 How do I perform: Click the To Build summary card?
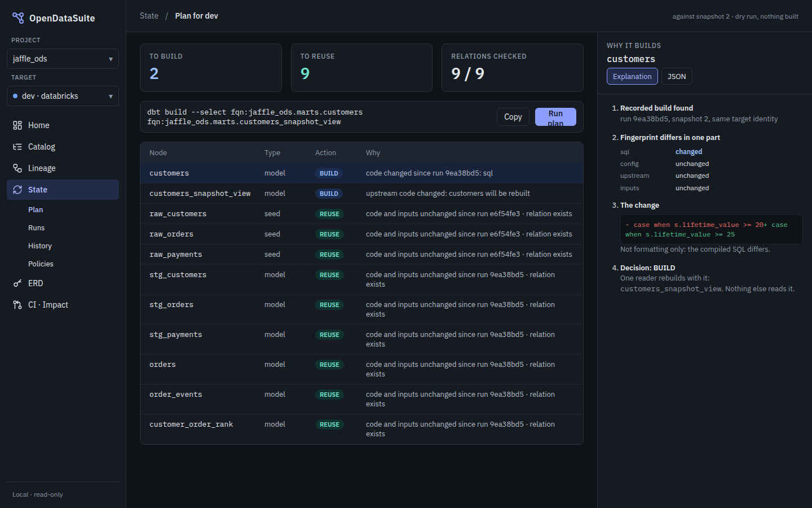click(211, 68)
